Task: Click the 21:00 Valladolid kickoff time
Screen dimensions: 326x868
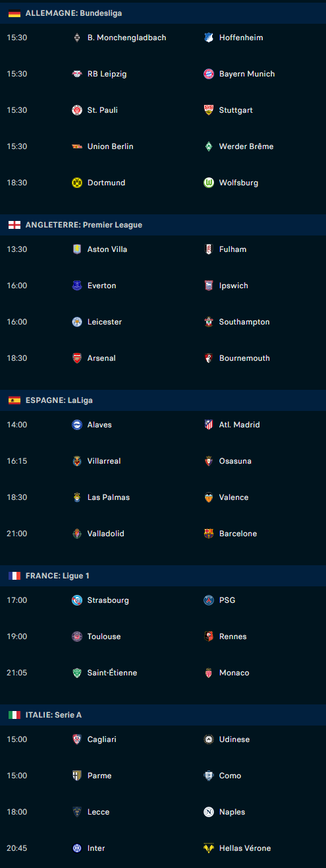Action: click(x=16, y=534)
